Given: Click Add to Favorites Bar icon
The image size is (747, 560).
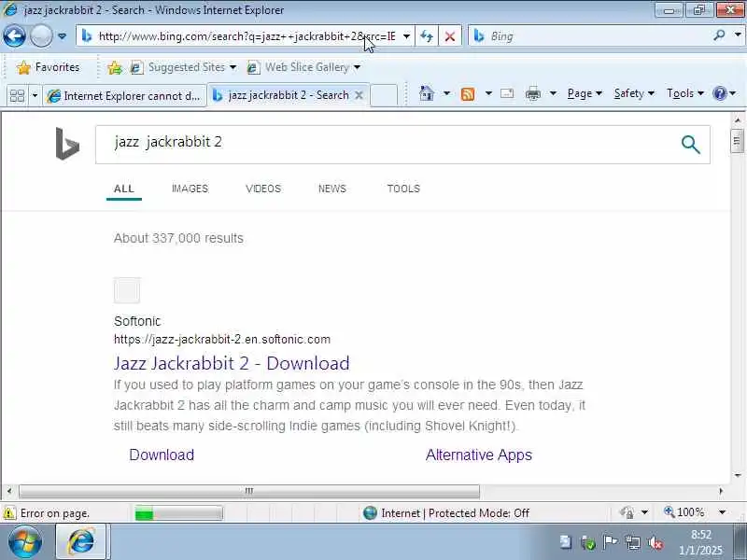Looking at the screenshot, I should [114, 67].
